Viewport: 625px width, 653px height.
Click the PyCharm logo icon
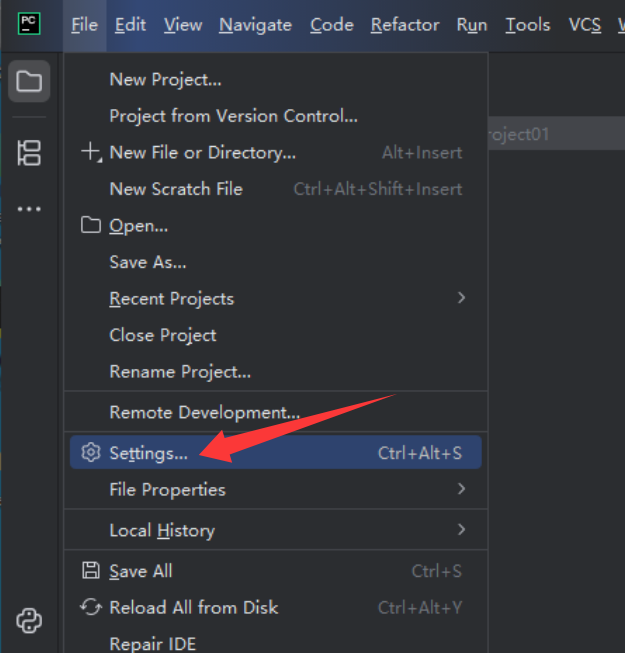(x=29, y=24)
